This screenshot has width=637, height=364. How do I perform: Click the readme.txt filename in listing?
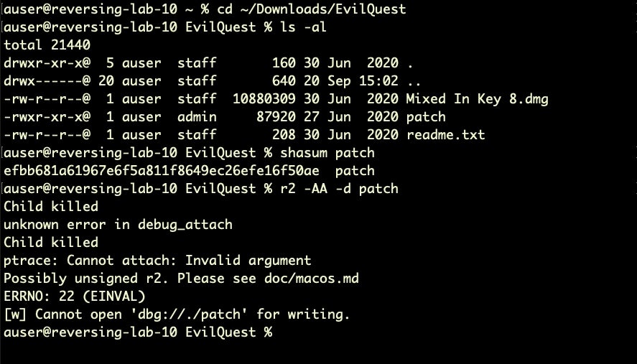pos(445,135)
